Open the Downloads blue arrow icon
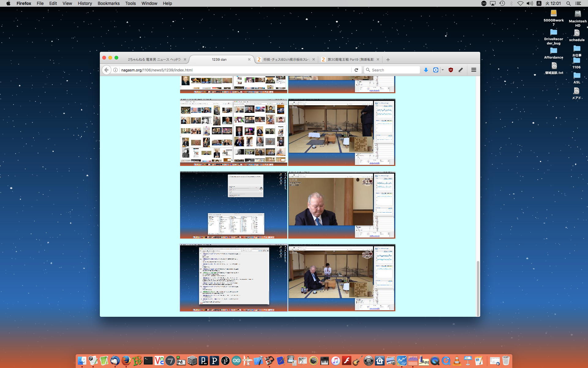 point(426,70)
